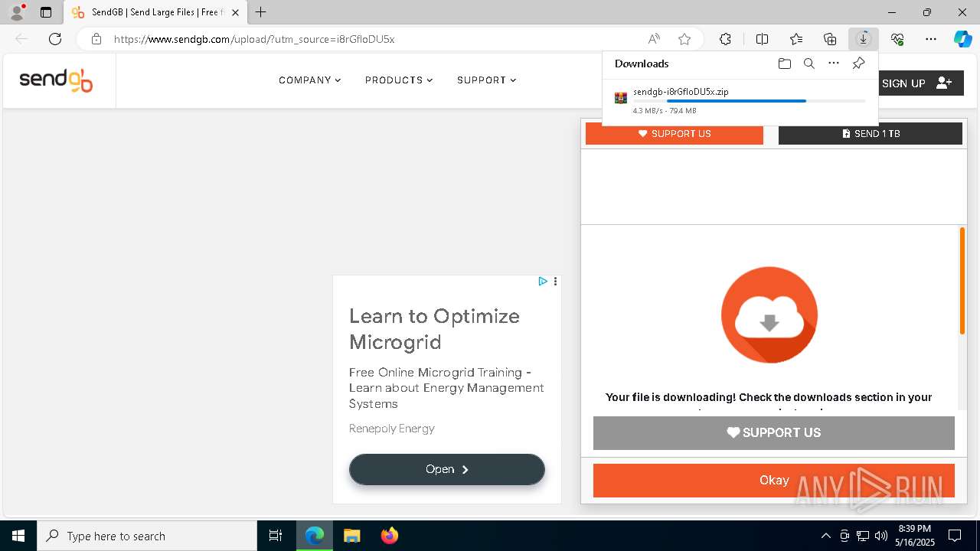
Task: Click the taskbar clock and date
Action: pyautogui.click(x=915, y=536)
